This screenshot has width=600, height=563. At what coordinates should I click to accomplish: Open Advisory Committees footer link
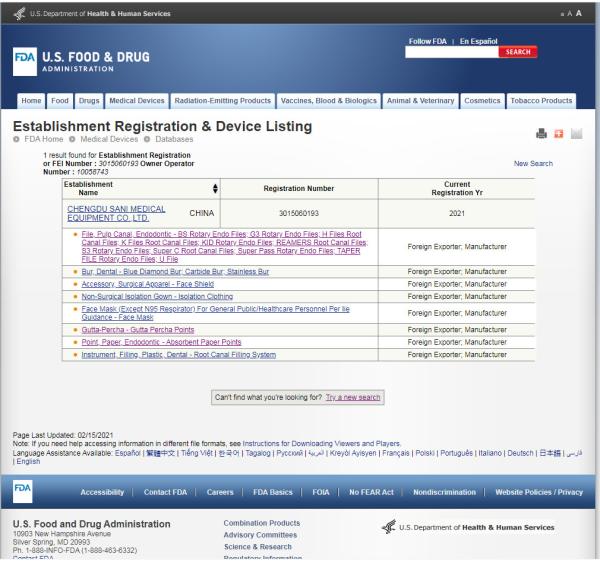pyautogui.click(x=260, y=535)
